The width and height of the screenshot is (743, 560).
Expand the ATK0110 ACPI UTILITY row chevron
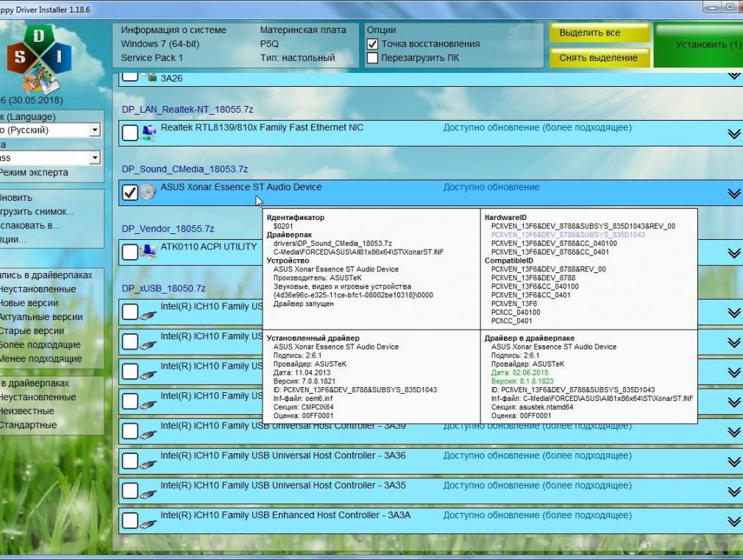[734, 253]
